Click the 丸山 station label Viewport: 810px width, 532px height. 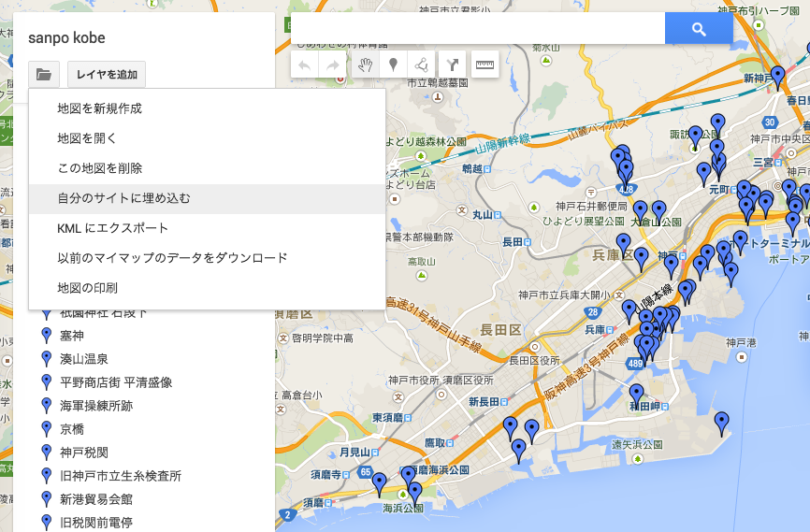(483, 214)
